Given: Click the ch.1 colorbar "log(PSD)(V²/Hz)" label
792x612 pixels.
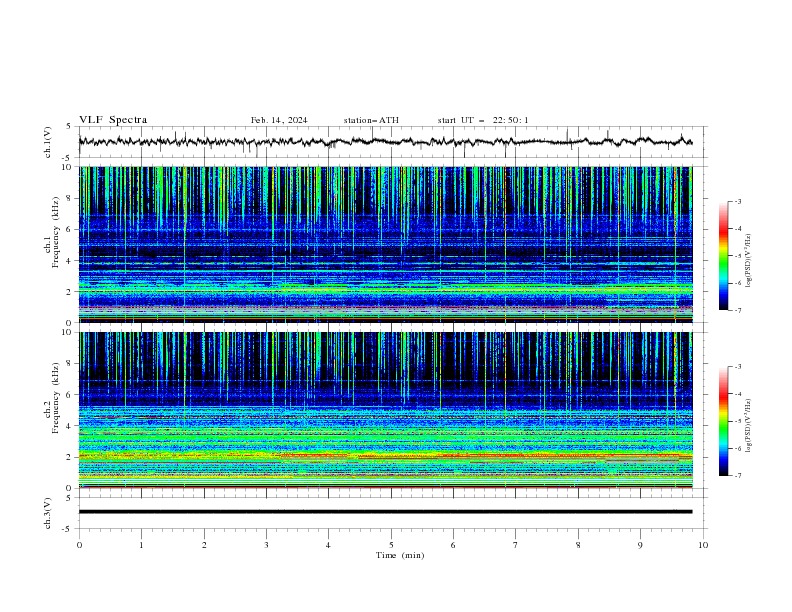Looking at the screenshot, I should 748,261.
